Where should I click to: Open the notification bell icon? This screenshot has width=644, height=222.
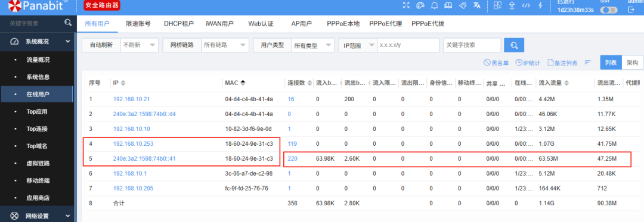pyautogui.click(x=435, y=5)
